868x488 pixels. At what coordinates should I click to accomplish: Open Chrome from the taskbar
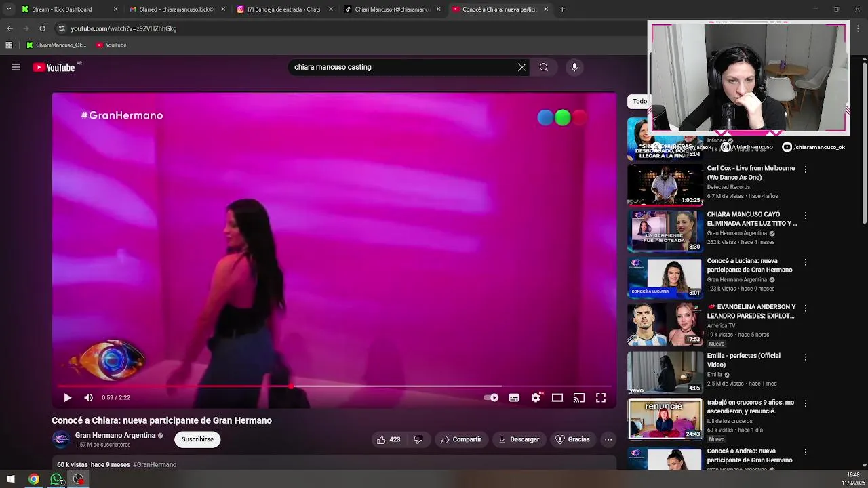[33, 479]
